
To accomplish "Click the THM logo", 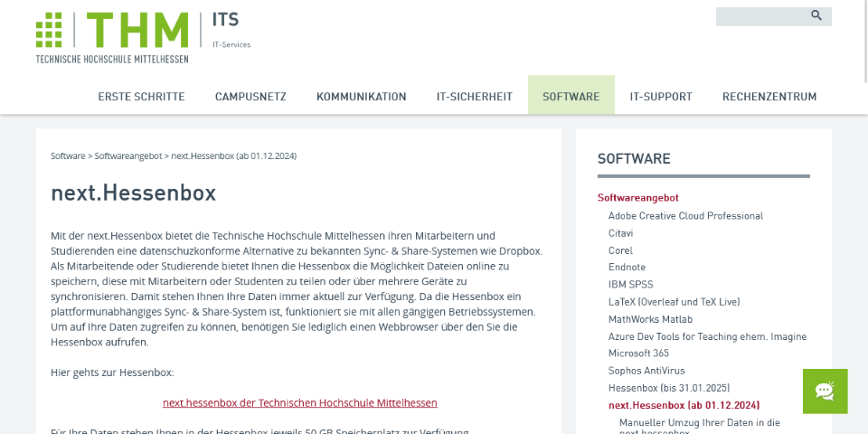I will point(112,38).
